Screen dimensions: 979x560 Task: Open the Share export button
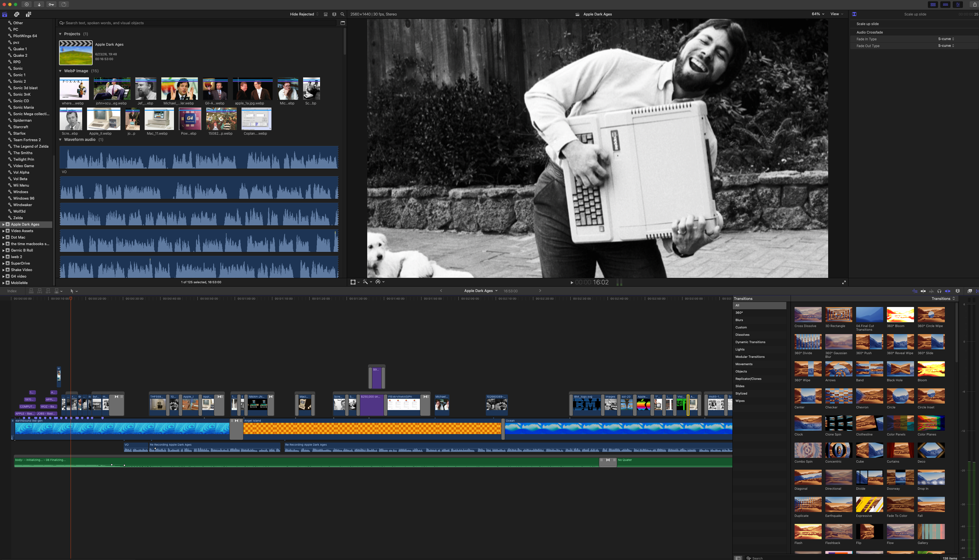[x=975, y=4]
